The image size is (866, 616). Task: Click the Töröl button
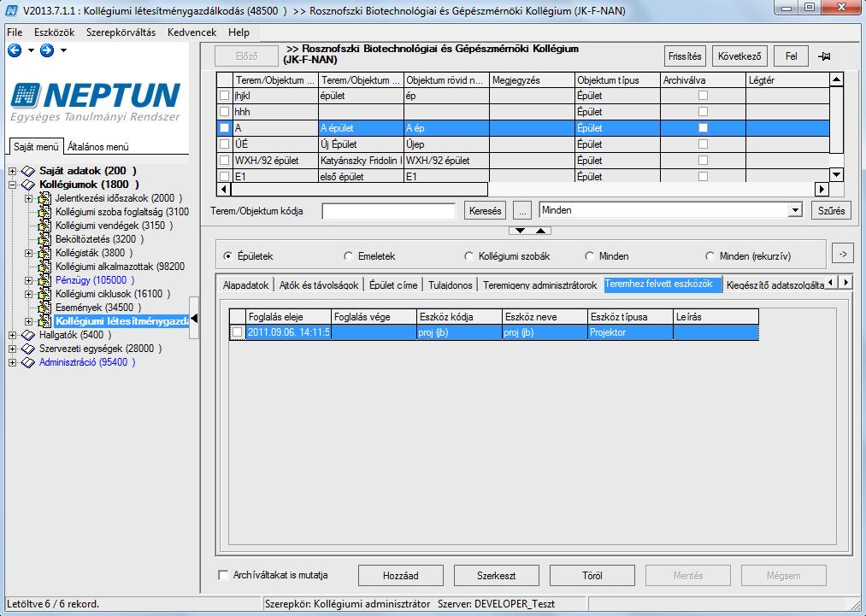(x=592, y=576)
